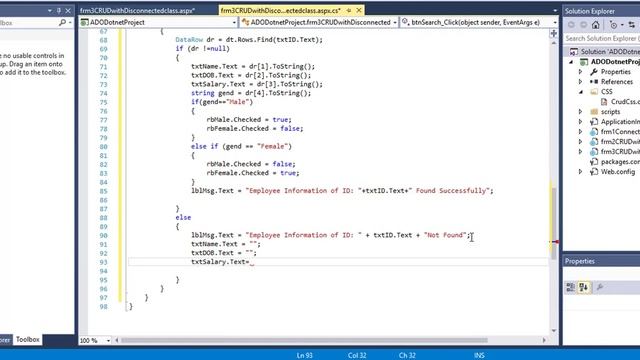Click 'Ln 93' in the status bar
Image resolution: width=640 pixels, height=360 pixels.
click(304, 356)
